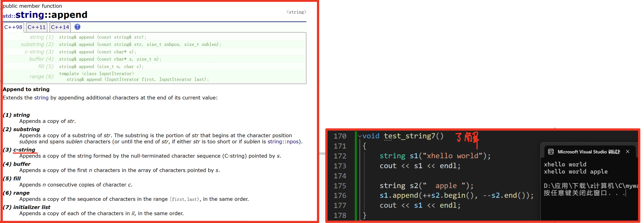Collapse the test_string7 function fold arrow
Screen dimensions: 644x223
pos(360,136)
